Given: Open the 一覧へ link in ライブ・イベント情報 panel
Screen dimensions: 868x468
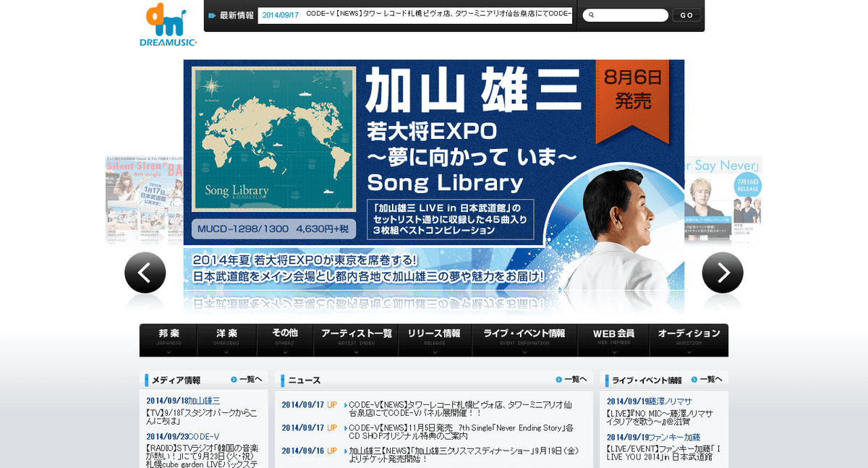Looking at the screenshot, I should [x=711, y=379].
